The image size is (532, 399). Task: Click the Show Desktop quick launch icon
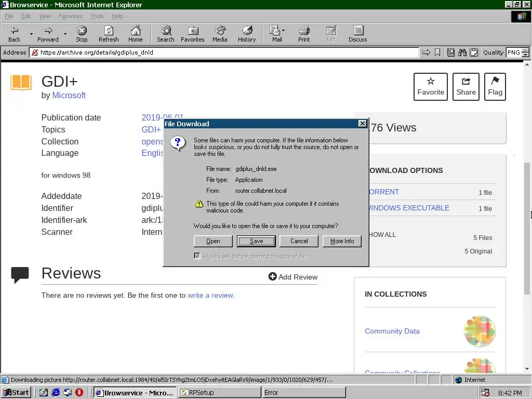44,393
